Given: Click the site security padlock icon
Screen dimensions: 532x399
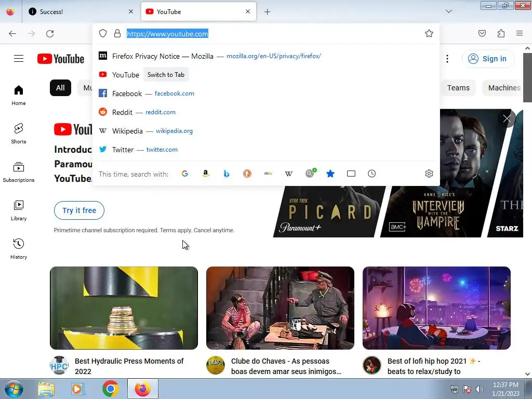Looking at the screenshot, I should pos(117,33).
